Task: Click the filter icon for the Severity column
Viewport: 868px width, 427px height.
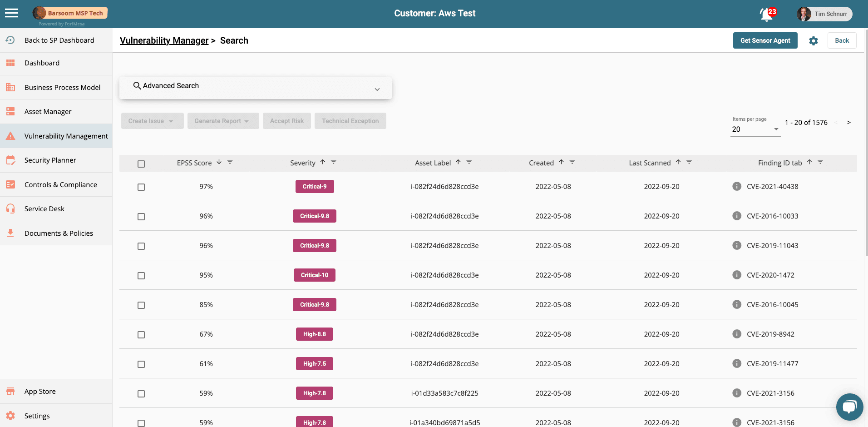Action: click(334, 162)
